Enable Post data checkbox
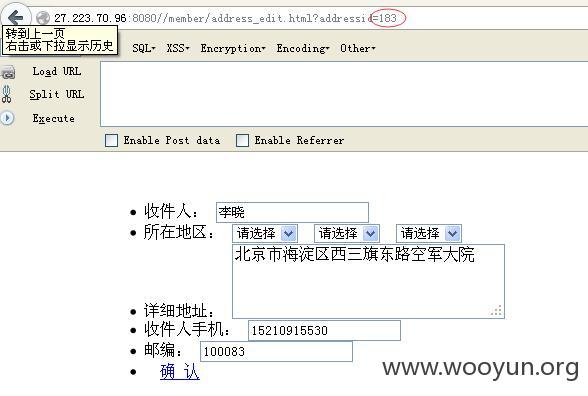Image resolution: width=588 pixels, height=396 pixels. 111,140
